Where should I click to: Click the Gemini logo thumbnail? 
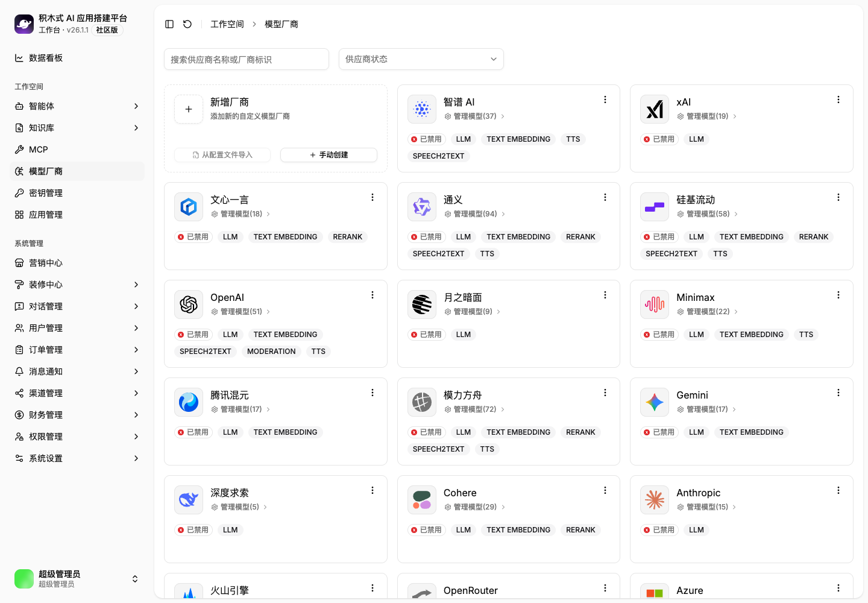click(x=655, y=402)
